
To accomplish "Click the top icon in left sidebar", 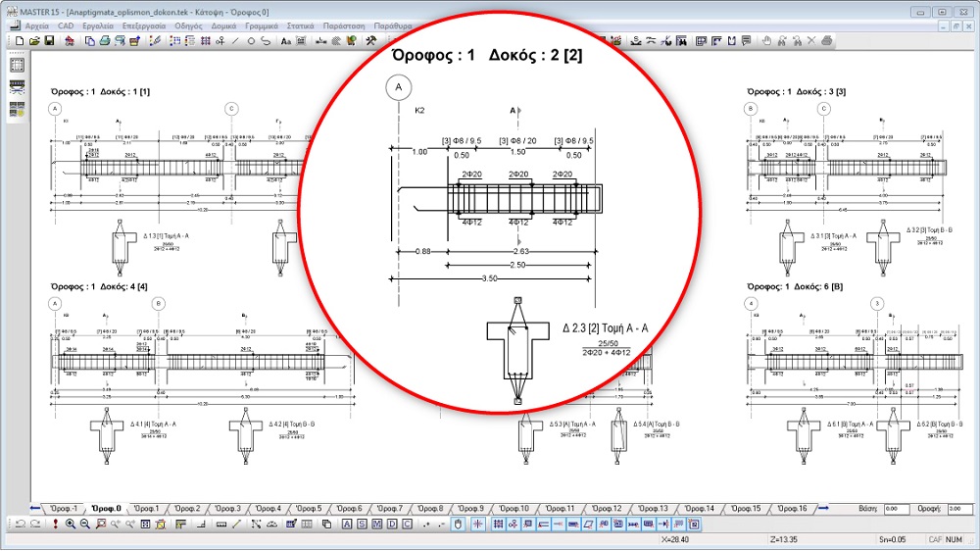I will click(17, 66).
